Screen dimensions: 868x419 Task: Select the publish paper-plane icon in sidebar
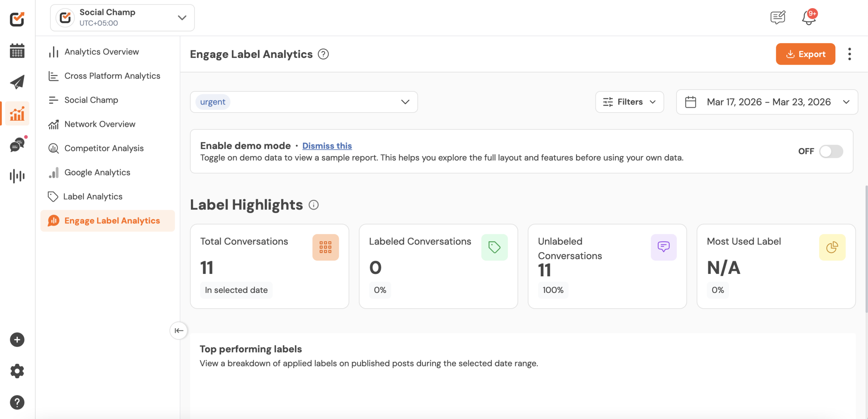pos(17,81)
